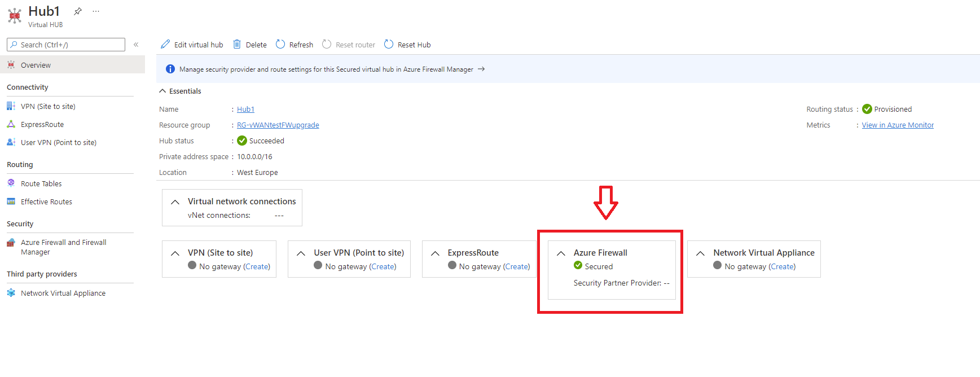
Task: Open the ellipsis more options menu
Action: [96, 11]
